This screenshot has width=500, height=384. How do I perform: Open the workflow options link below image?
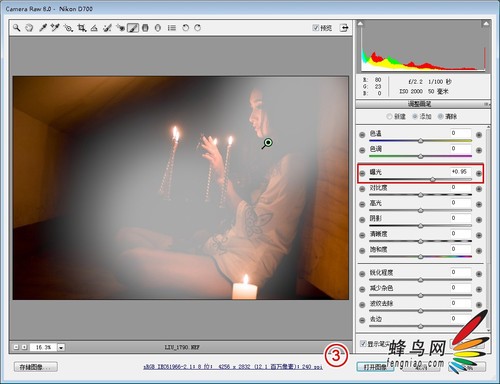pos(233,367)
